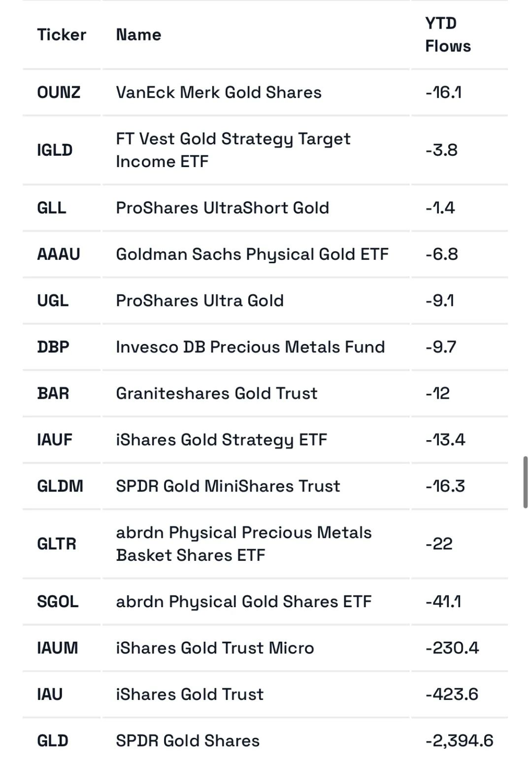Open Invesco DB Precious Metals Fund
The image size is (532, 761).
pyautogui.click(x=250, y=346)
